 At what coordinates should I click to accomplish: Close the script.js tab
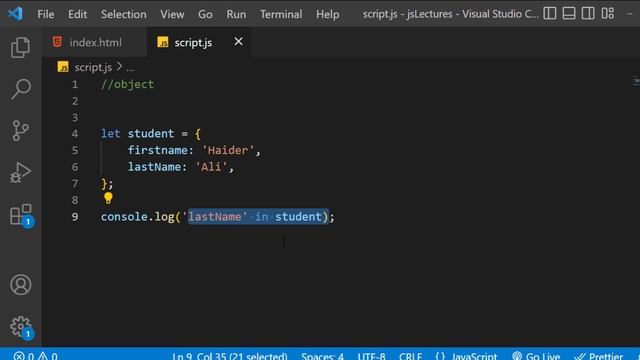(238, 42)
